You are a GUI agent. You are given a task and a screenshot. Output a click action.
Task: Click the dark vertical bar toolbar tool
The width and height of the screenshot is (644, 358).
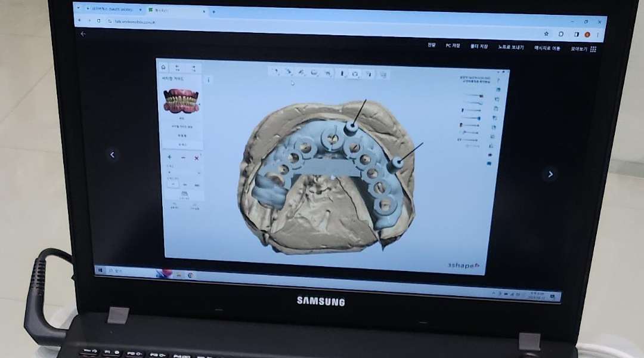coord(342,74)
